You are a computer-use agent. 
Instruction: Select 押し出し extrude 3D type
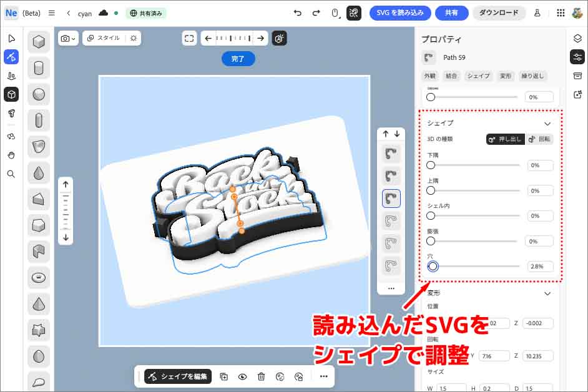tap(506, 139)
